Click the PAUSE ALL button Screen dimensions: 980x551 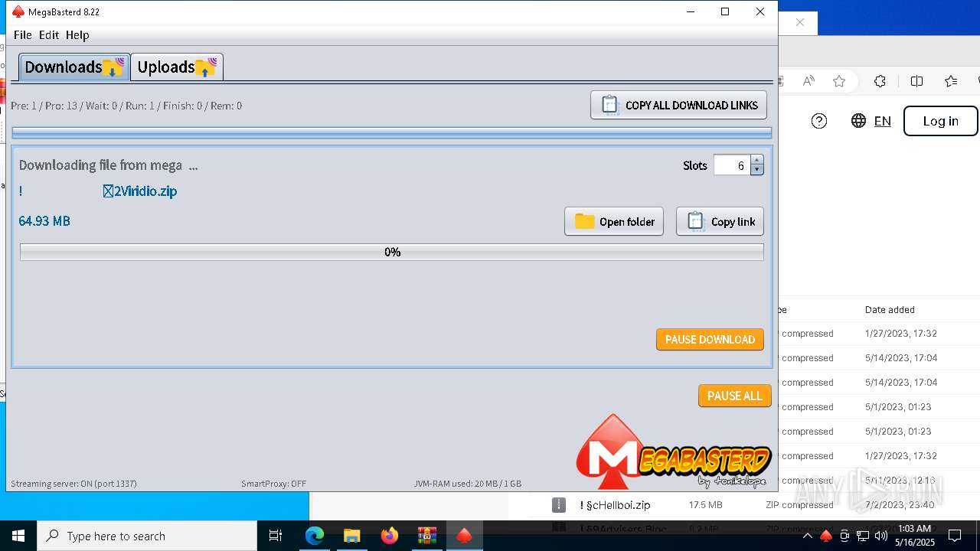[734, 396]
